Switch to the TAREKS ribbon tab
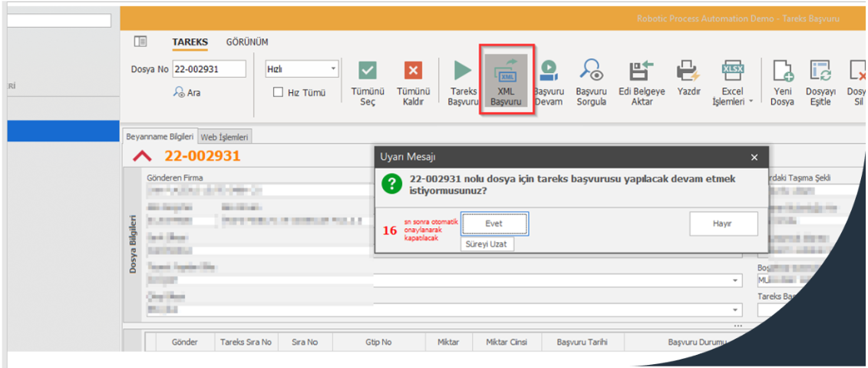868x368 pixels. (x=190, y=42)
